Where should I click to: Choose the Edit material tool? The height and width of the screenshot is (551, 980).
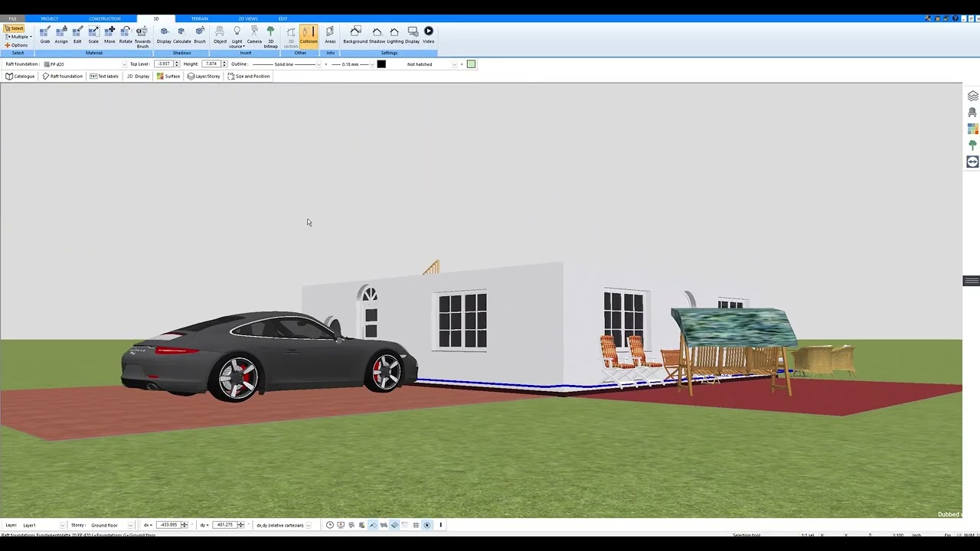[x=77, y=34]
